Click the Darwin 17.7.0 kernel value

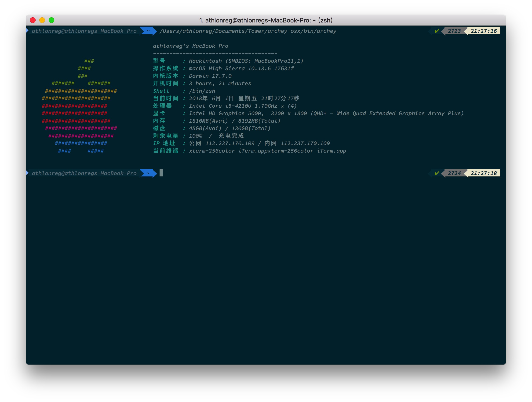[x=210, y=76]
